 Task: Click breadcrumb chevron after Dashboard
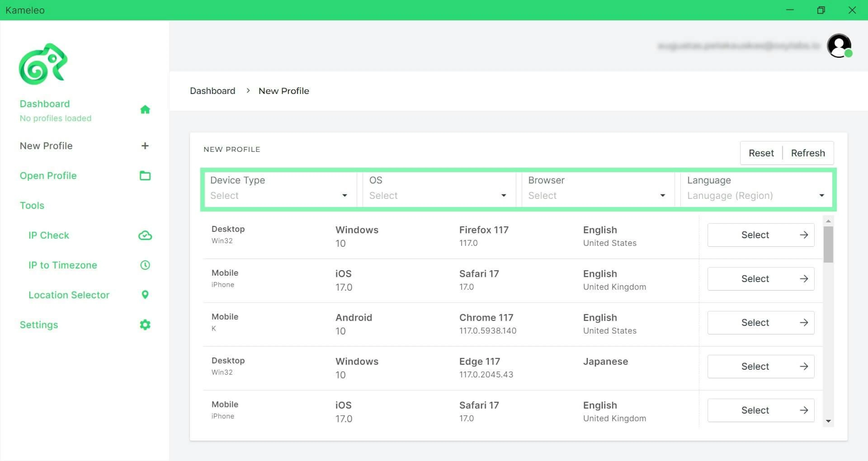[248, 91]
